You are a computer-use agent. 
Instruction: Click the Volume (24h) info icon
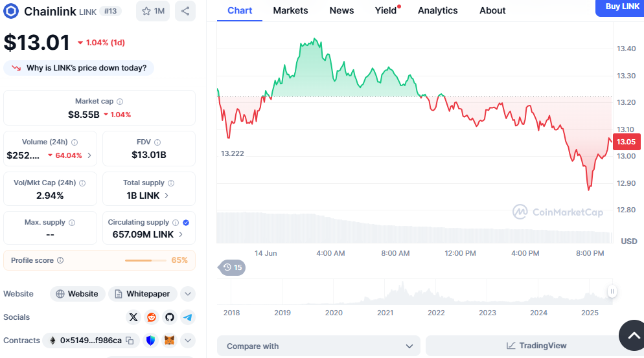[x=75, y=142]
